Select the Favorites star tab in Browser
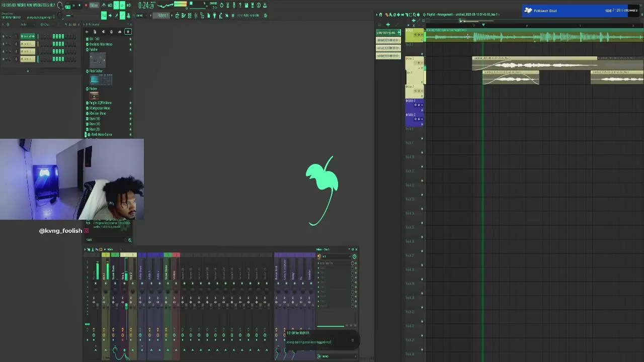 (128, 32)
